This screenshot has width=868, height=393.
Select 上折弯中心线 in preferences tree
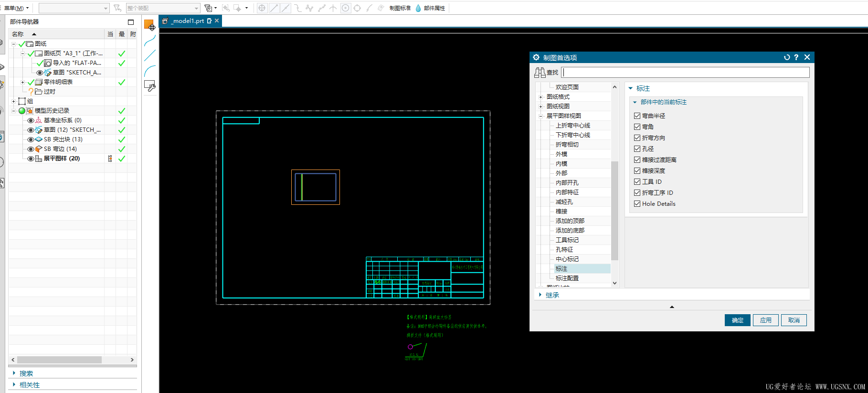click(x=573, y=126)
